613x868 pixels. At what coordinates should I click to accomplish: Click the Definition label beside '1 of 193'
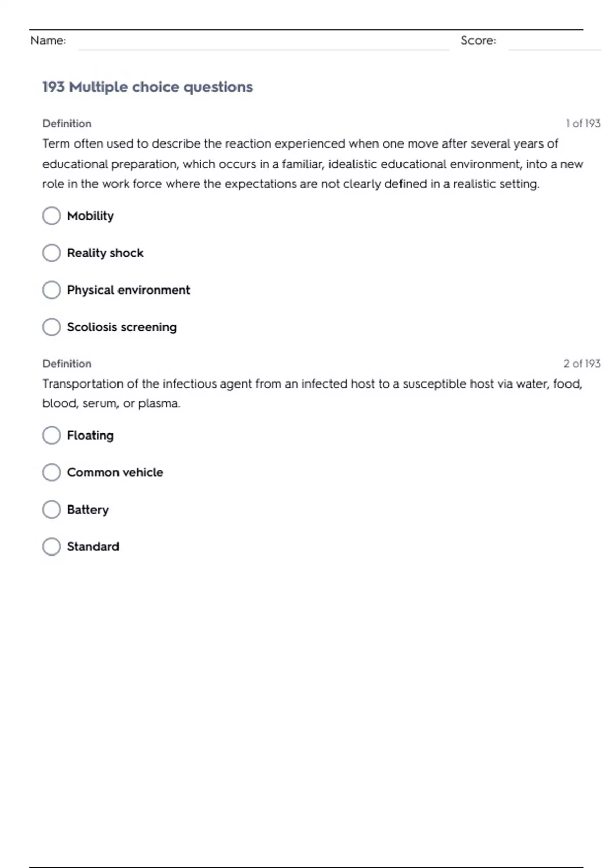pos(67,124)
